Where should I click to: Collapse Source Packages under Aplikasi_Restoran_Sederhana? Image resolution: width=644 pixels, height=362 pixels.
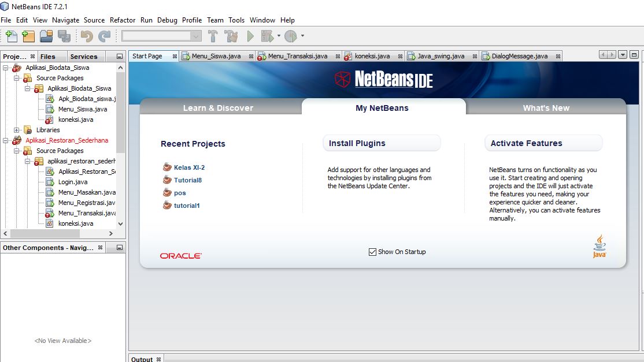(x=16, y=151)
